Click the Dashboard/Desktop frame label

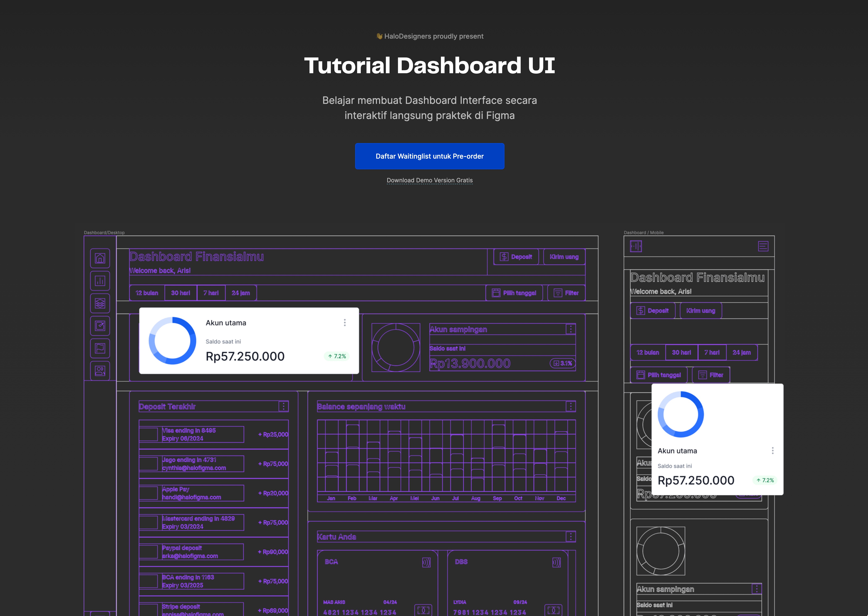click(104, 232)
